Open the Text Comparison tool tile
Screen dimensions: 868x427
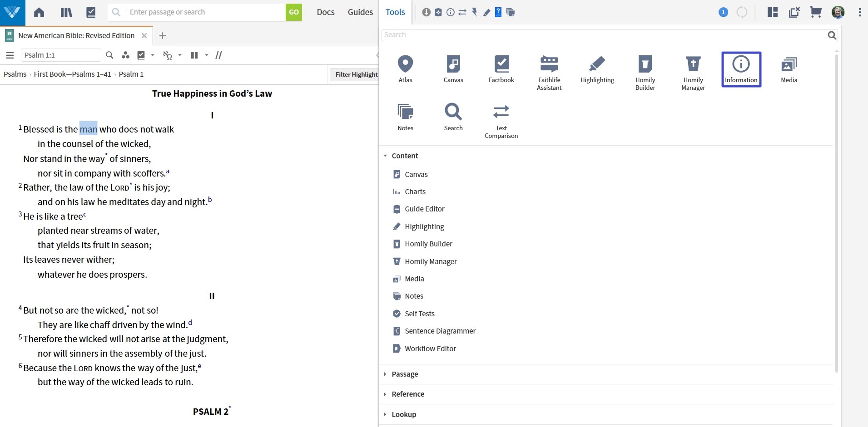click(501, 121)
